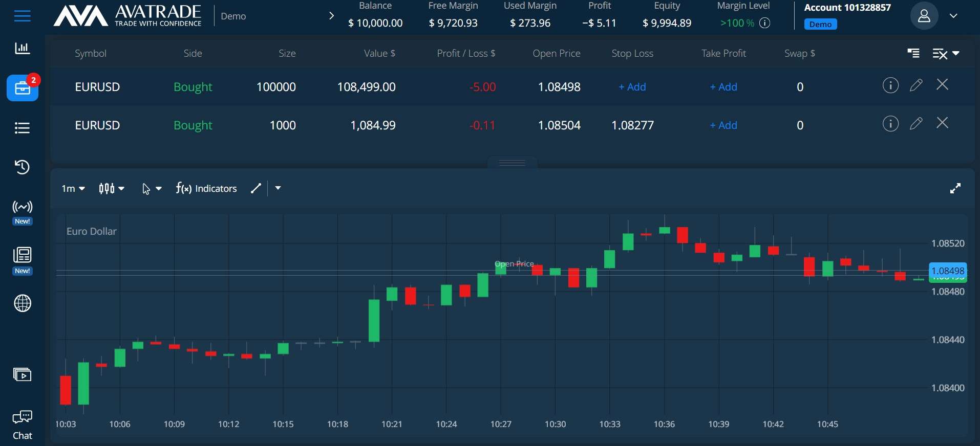Click the 108,499.00 value cell

point(366,87)
